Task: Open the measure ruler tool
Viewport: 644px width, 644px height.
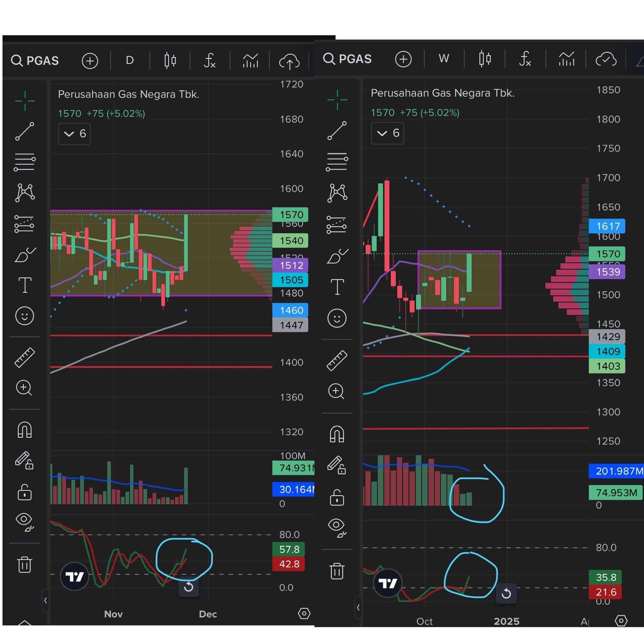Action: pyautogui.click(x=25, y=358)
